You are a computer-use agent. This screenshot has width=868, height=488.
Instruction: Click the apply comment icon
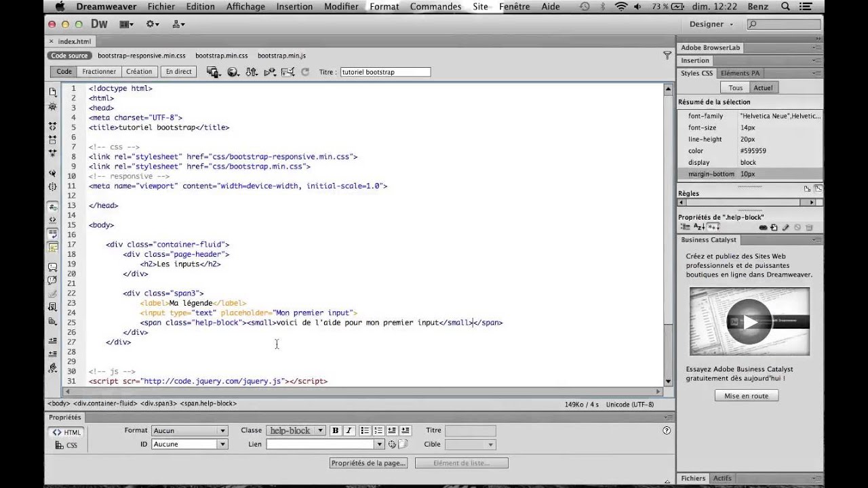(53, 267)
